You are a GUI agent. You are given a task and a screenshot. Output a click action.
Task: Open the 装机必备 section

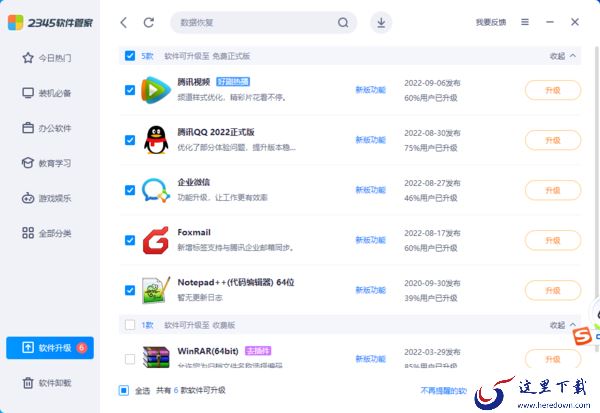point(47,93)
